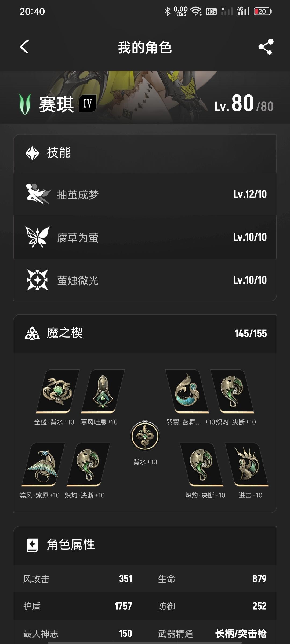Open the 腐草为萤 butterfly skill icon
The image size is (290, 644).
click(x=38, y=237)
